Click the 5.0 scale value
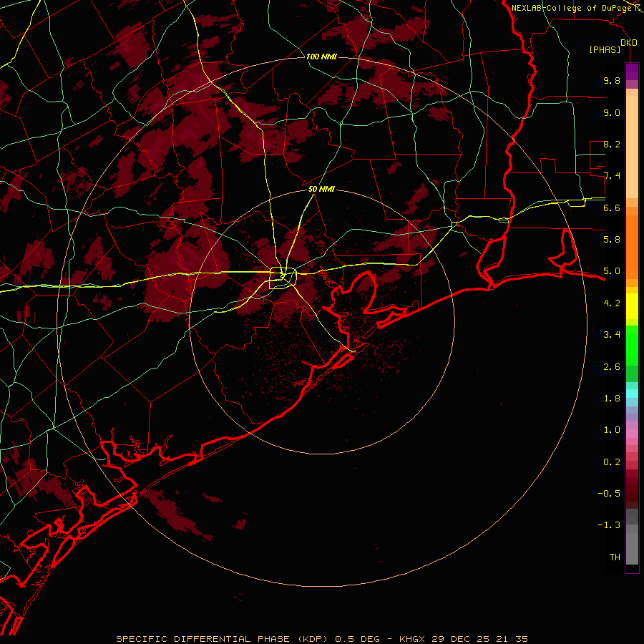Screen dimensions: 644x644 tap(612, 271)
